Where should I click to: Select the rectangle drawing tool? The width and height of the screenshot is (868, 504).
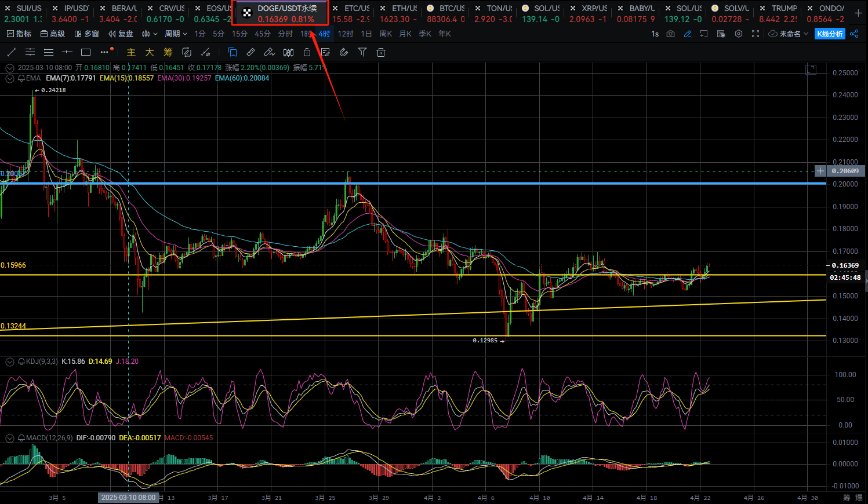point(86,52)
